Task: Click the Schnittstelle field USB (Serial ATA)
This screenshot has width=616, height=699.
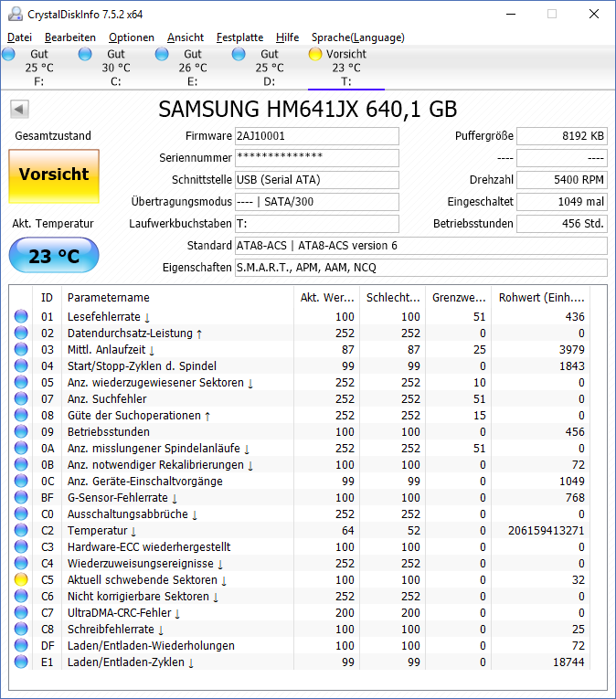Action: point(317,180)
